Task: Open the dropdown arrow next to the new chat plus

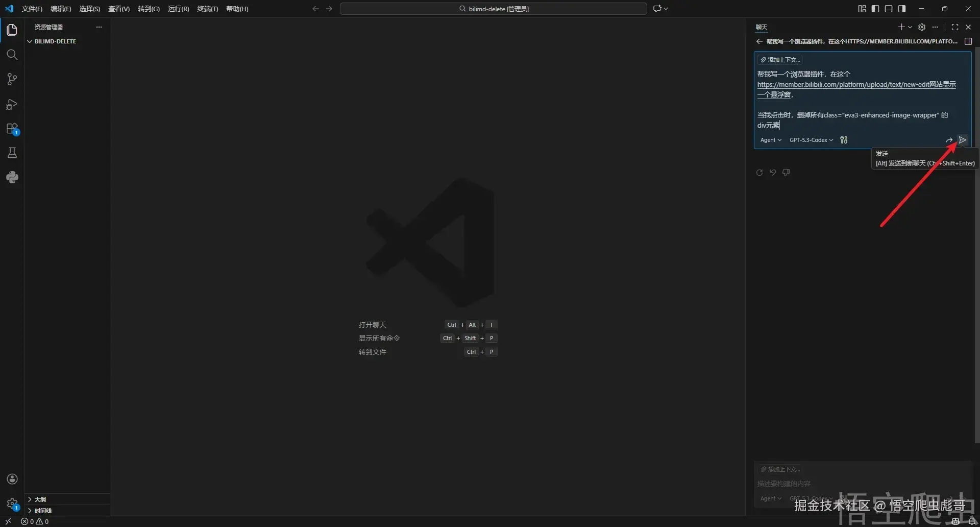Action: 910,27
